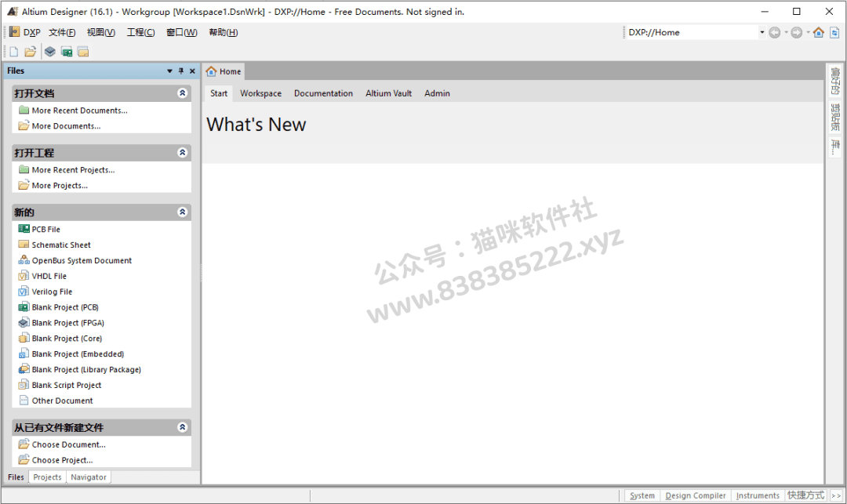Select the Home document tab
The height and width of the screenshot is (504, 847).
click(224, 71)
